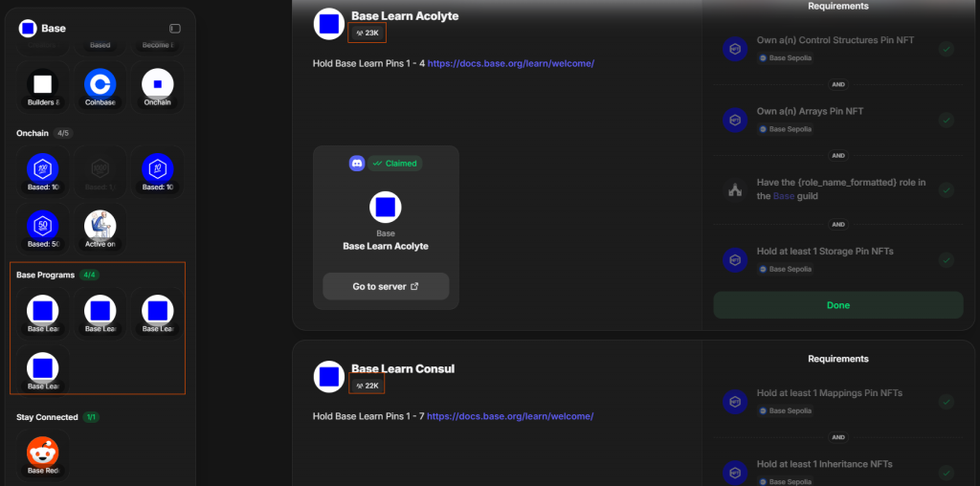The image size is (980, 486).
Task: Open the Active on role with person illustration
Action: click(100, 226)
